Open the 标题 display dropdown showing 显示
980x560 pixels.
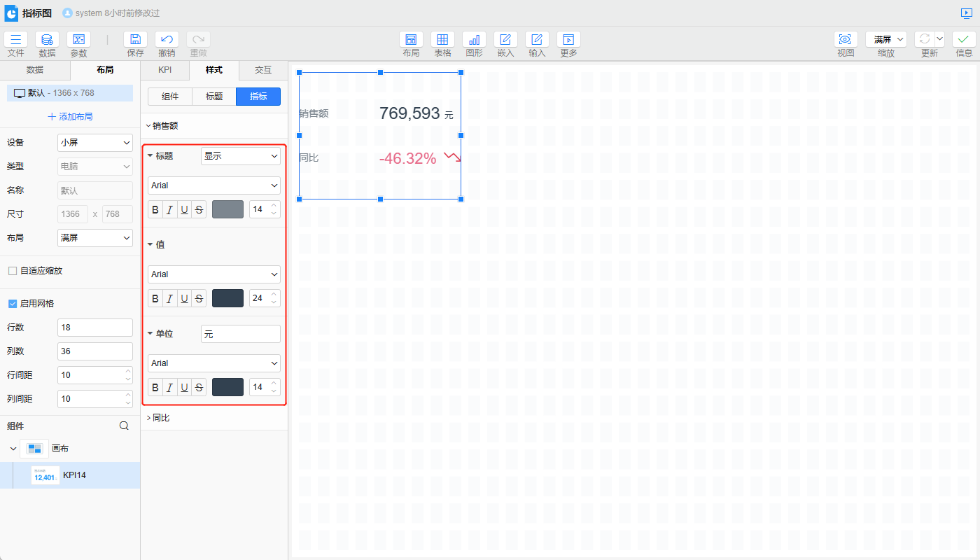[240, 156]
